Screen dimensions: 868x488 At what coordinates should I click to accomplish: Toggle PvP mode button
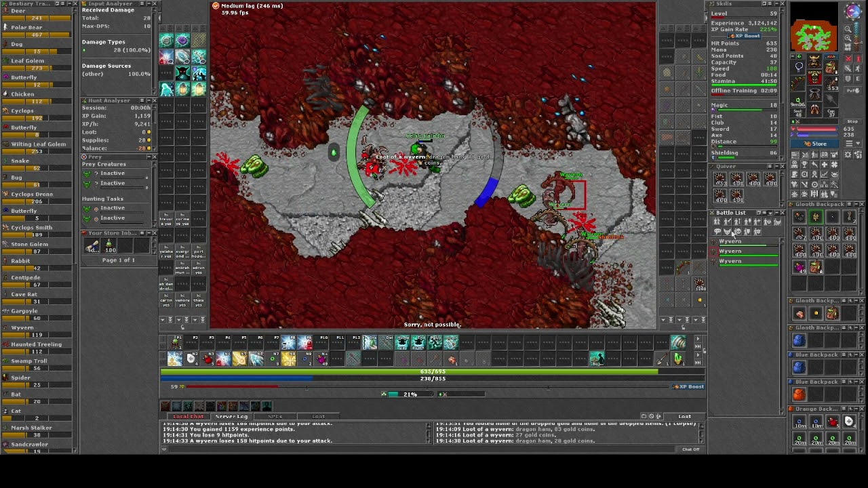[x=853, y=90]
